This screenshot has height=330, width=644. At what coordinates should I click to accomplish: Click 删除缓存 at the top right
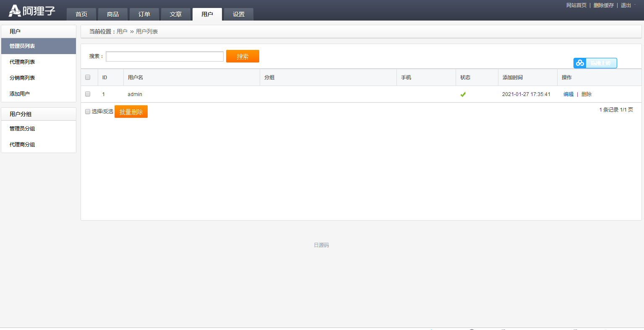click(x=604, y=5)
